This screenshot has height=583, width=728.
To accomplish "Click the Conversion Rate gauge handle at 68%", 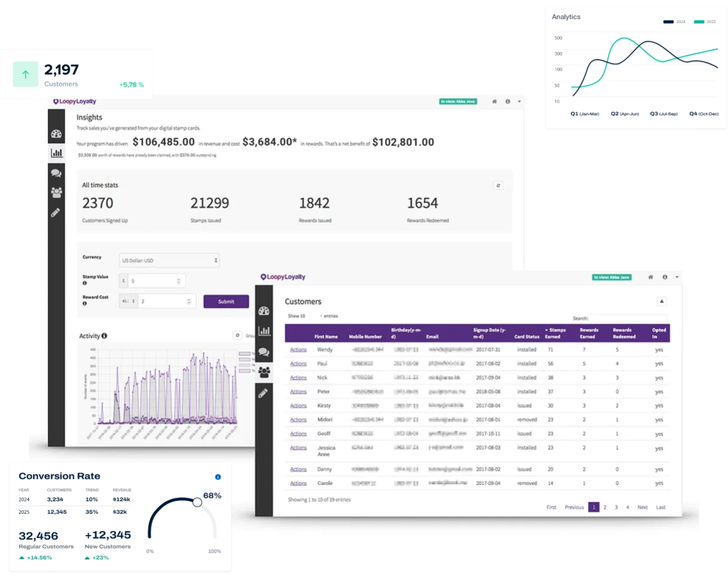I will 197,502.
